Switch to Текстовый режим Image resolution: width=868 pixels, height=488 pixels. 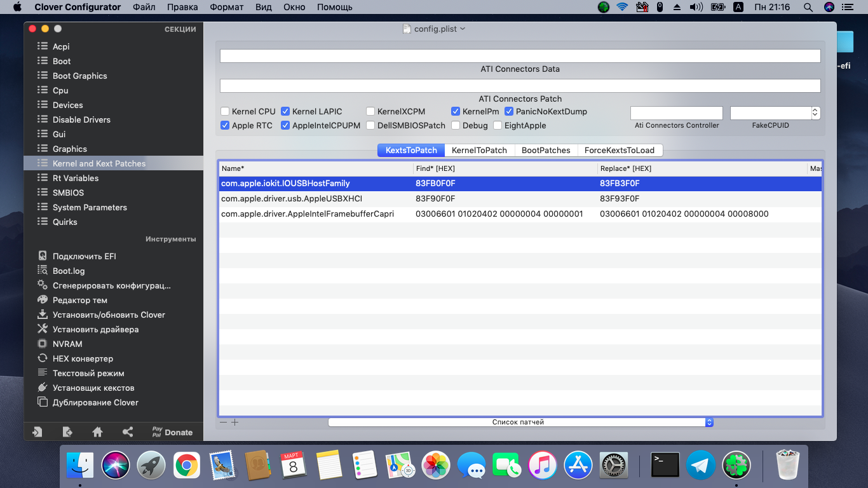tap(88, 373)
